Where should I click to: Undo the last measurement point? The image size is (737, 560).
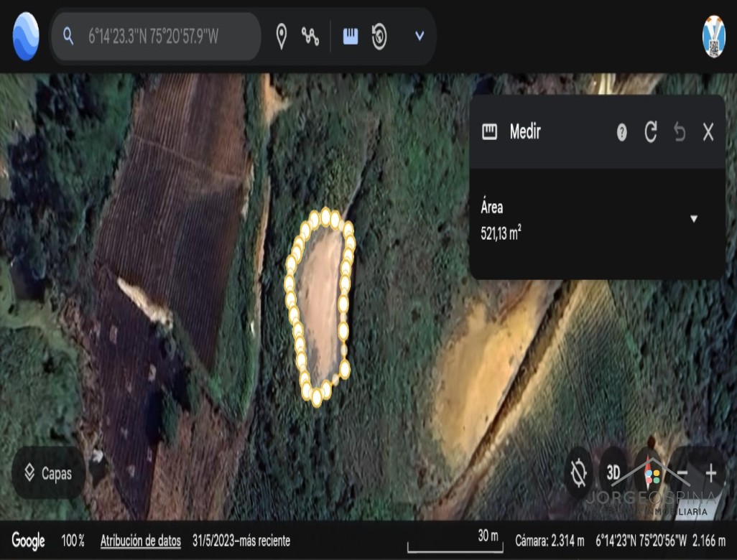680,132
